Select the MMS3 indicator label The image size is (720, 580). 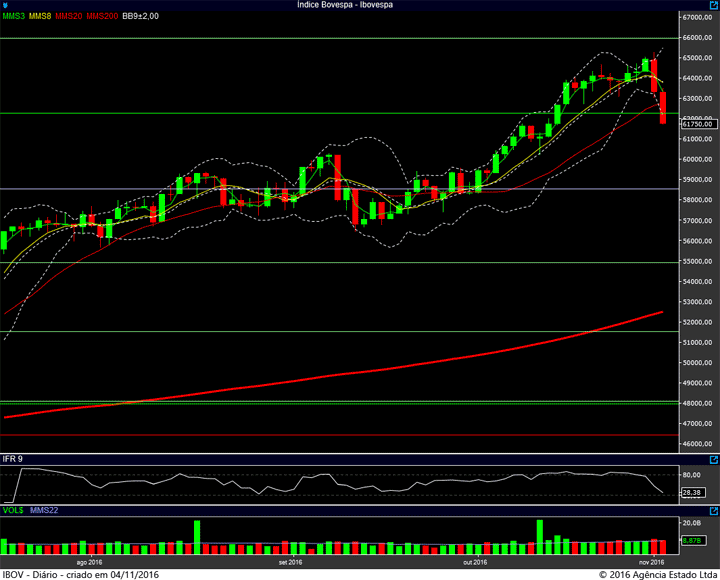coord(13,16)
